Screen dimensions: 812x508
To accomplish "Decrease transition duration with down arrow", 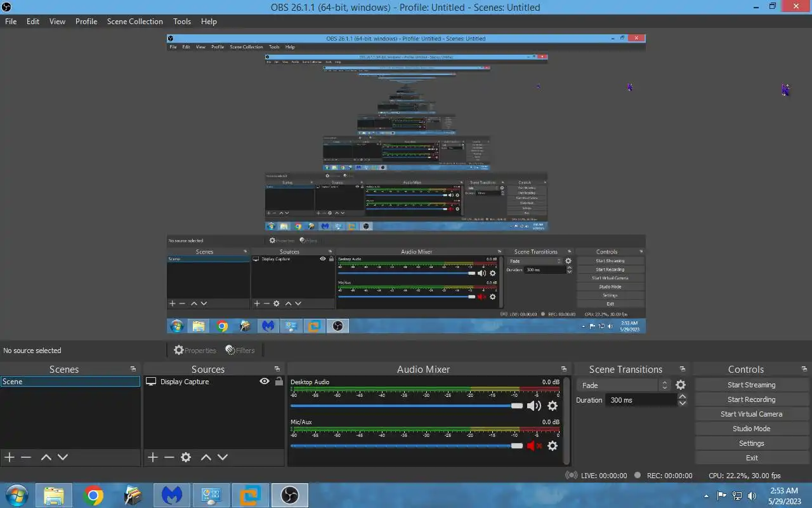I will 683,403.
